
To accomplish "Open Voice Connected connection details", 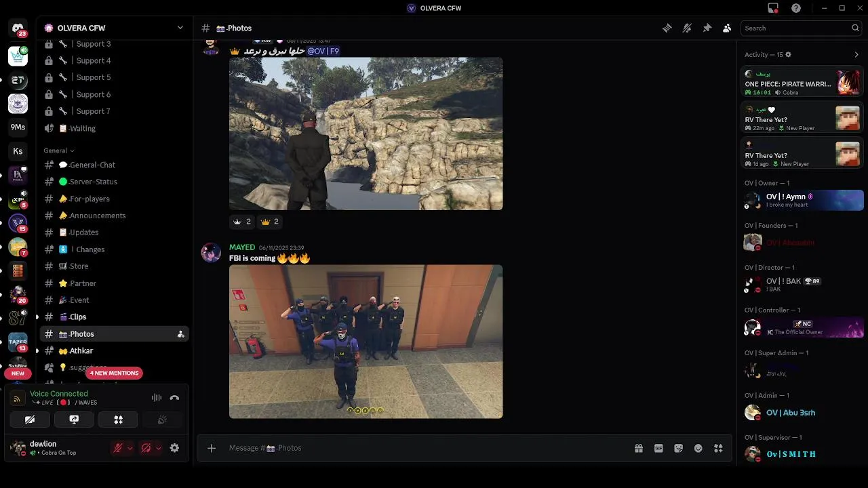I will pos(59,394).
